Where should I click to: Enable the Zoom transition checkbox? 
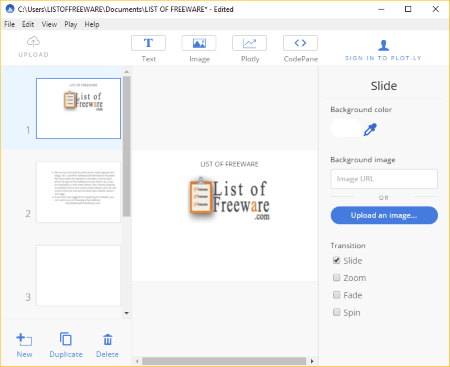(336, 278)
